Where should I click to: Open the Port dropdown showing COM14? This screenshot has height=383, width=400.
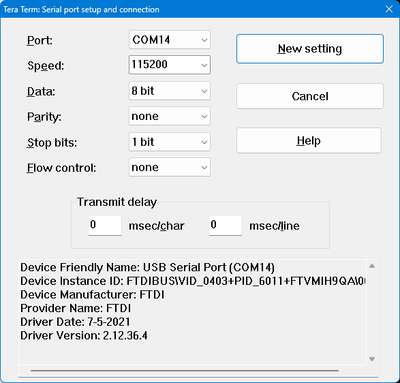169,40
